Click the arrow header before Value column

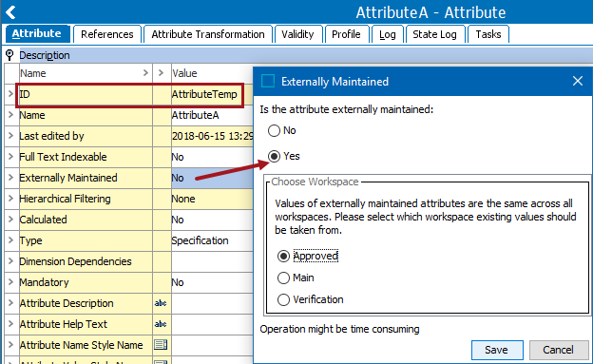[x=162, y=72]
